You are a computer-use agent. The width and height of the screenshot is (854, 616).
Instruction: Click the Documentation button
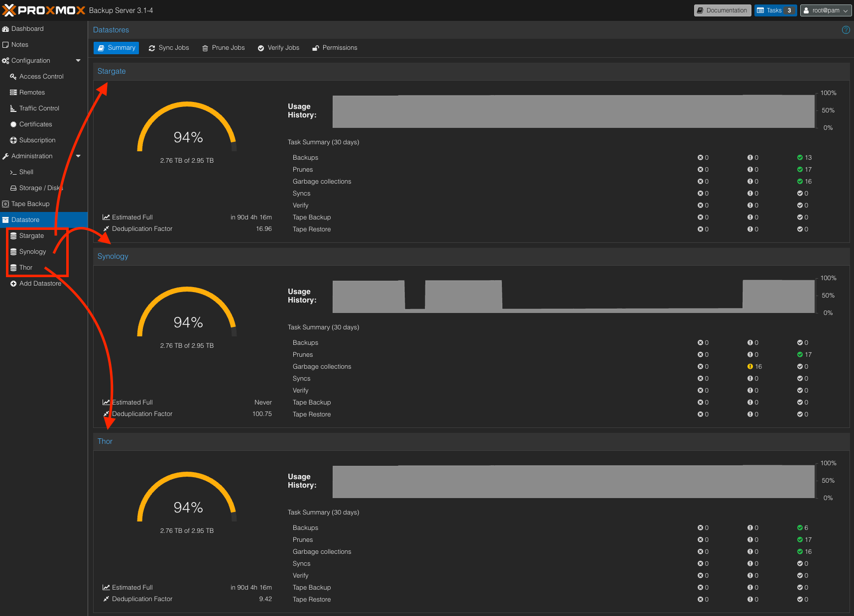[722, 10]
